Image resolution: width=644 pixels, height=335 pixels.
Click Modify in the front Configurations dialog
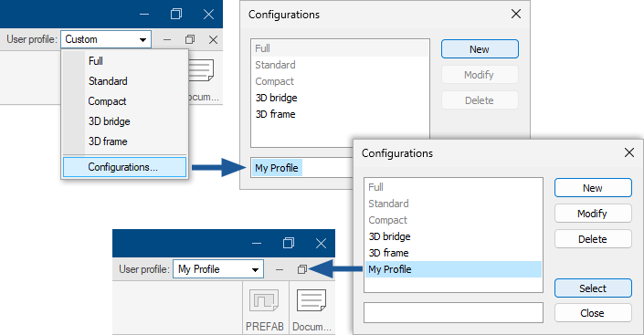(593, 214)
